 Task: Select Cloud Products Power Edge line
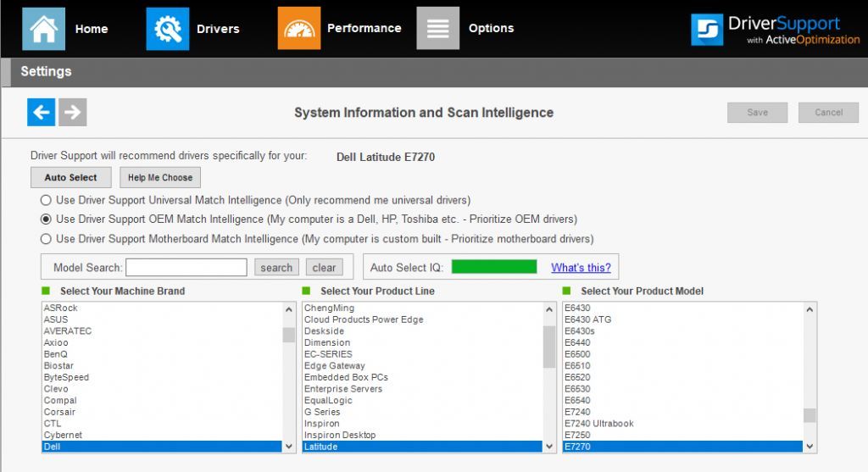click(x=422, y=319)
